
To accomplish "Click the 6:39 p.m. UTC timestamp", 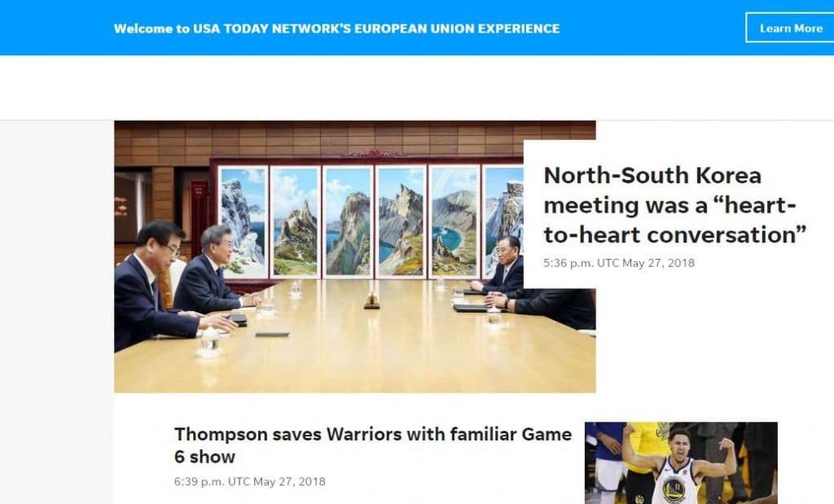I will point(249,482).
